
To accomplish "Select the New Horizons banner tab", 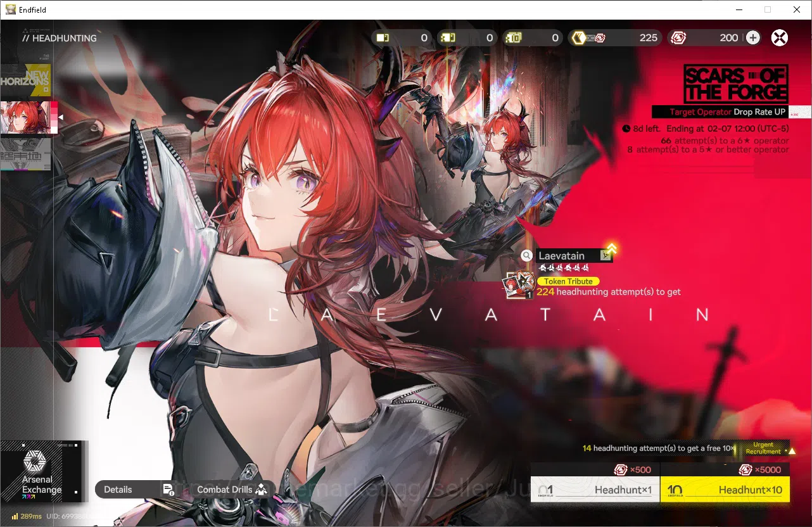I will [x=25, y=81].
